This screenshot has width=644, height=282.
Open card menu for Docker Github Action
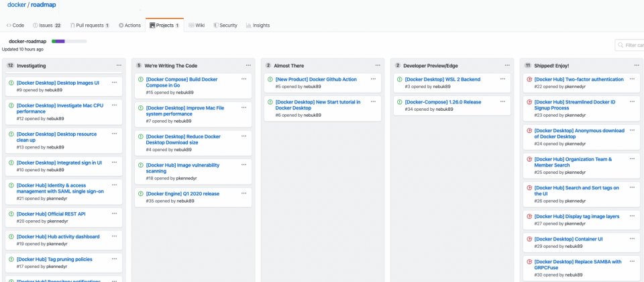point(373,79)
